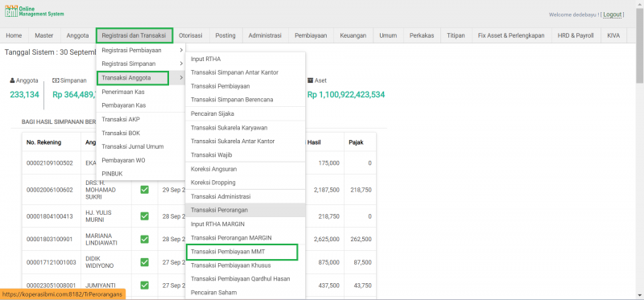
Task: Toggle checkbox for DIDIK WIDIYONO row
Action: (145, 262)
